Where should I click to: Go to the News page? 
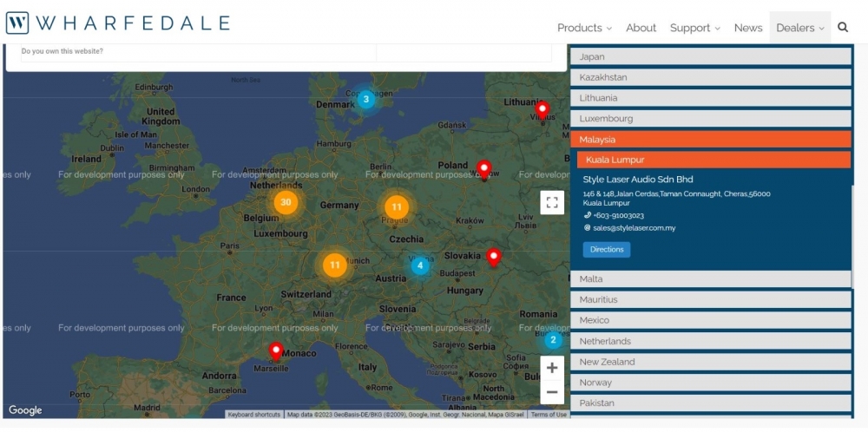pyautogui.click(x=748, y=28)
